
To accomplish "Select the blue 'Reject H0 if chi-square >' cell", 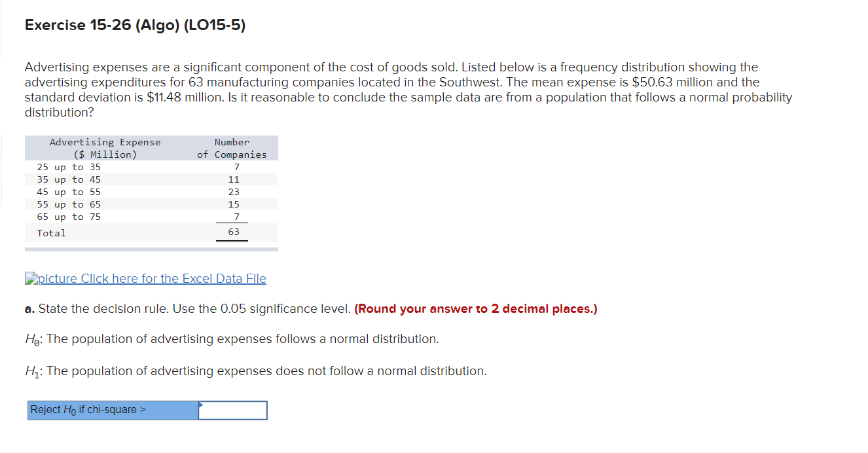I will coord(111,410).
